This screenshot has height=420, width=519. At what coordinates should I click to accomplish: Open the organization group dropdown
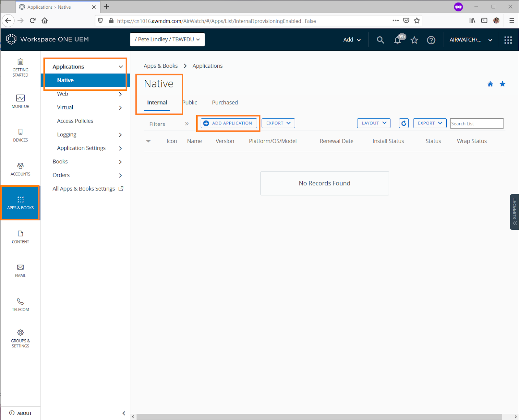tap(167, 40)
